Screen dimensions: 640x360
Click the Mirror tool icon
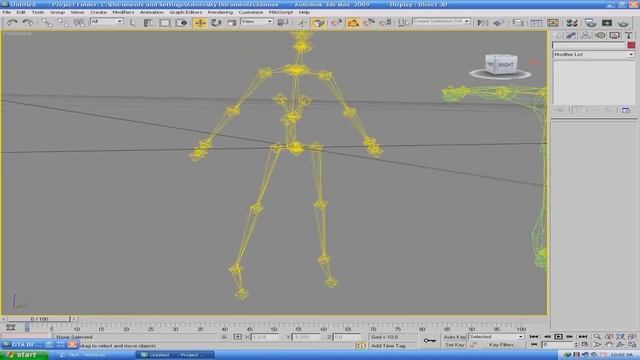[483, 22]
